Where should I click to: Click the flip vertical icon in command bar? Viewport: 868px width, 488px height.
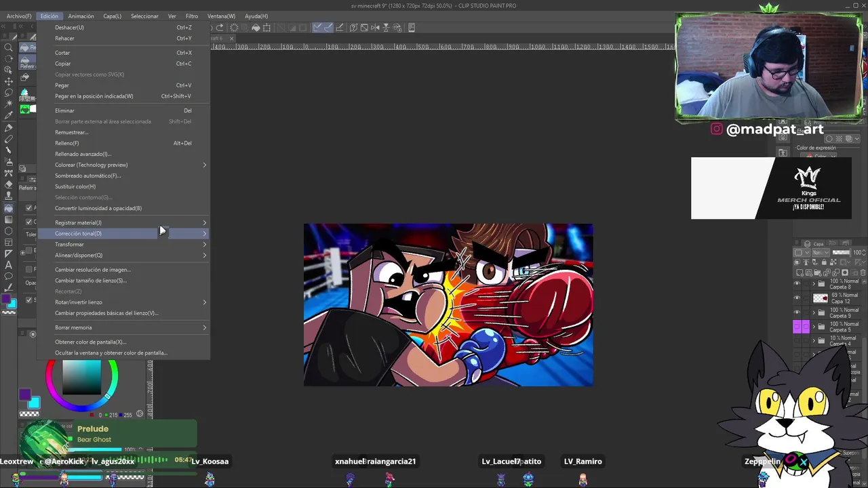[387, 28]
